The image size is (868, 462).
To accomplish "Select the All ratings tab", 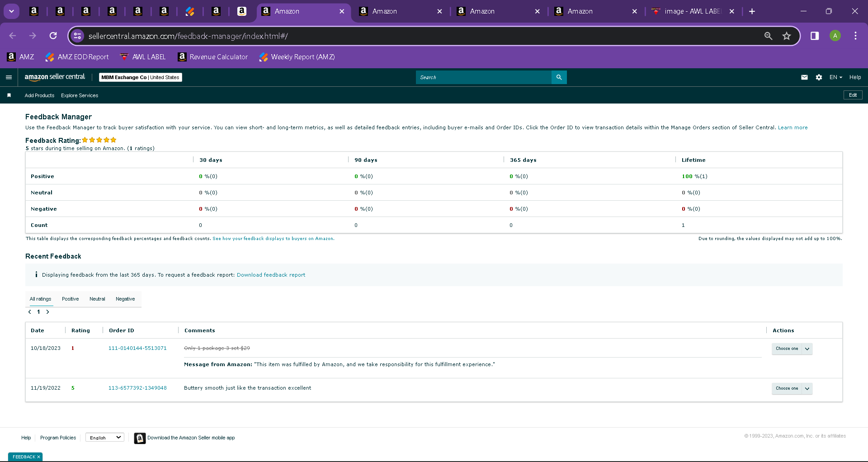I will click(x=41, y=299).
